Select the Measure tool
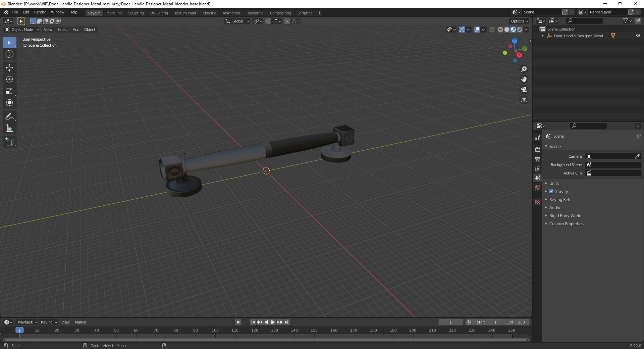644x349 pixels. (x=9, y=129)
